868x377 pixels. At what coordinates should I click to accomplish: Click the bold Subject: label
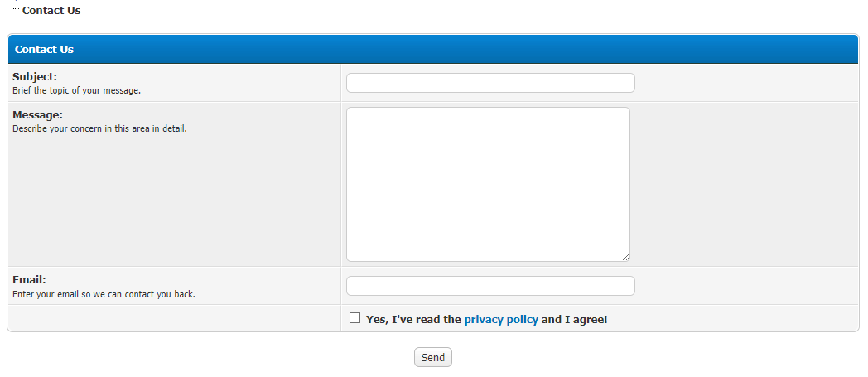pos(35,77)
